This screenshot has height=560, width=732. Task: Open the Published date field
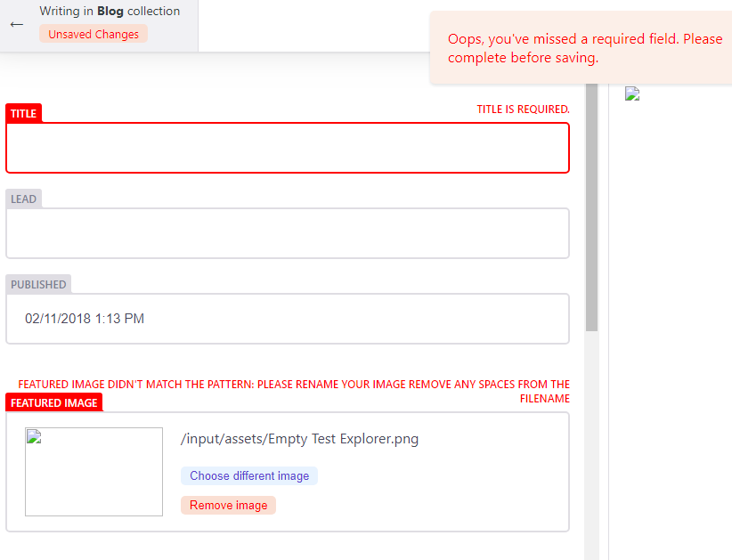(287, 319)
